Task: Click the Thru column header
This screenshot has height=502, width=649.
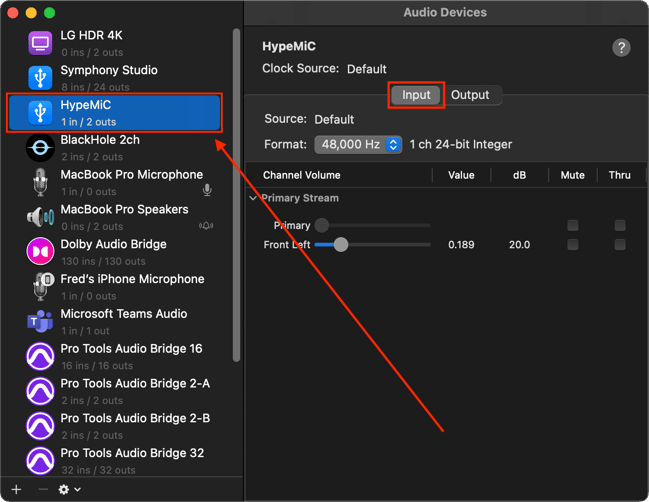Action: [x=620, y=175]
